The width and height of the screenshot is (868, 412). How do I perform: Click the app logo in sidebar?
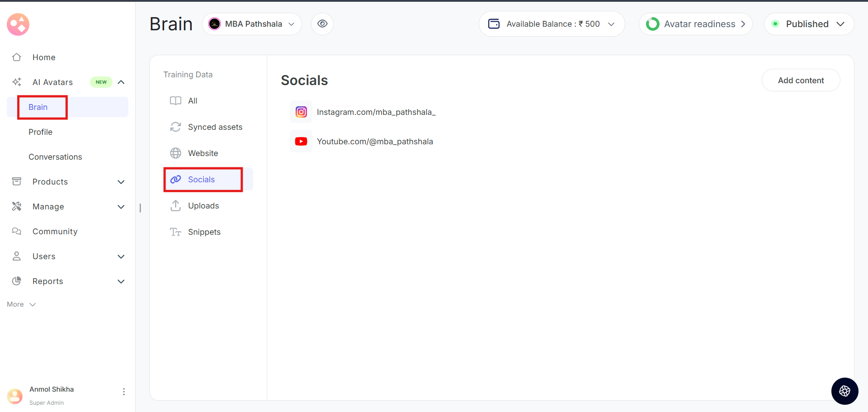(x=18, y=24)
